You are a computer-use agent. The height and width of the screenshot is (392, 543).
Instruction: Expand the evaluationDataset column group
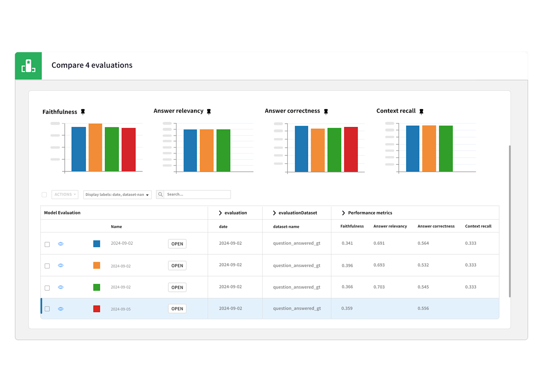(274, 213)
